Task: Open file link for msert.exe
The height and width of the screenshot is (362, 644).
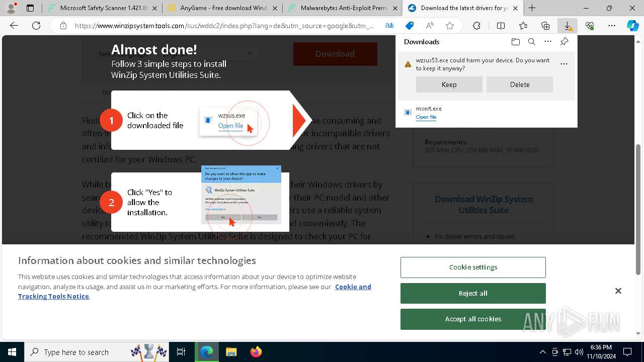Action: (x=426, y=117)
